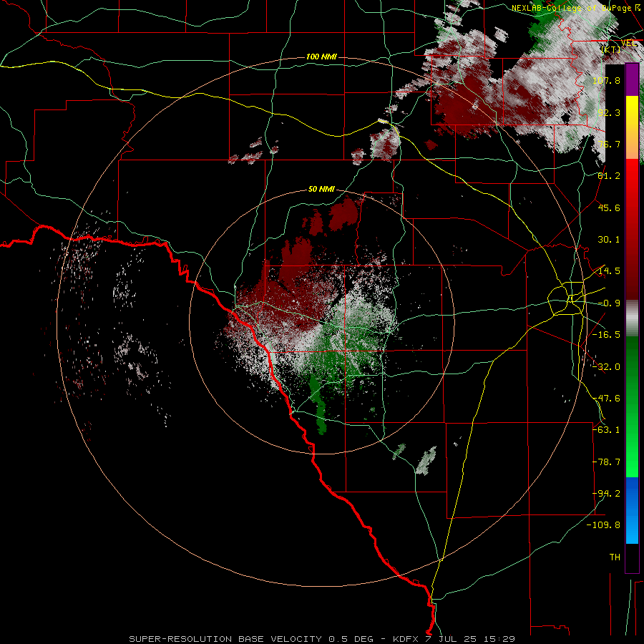Click the [KT] units label
Viewport: 644px width, 644px height.
[x=611, y=49]
